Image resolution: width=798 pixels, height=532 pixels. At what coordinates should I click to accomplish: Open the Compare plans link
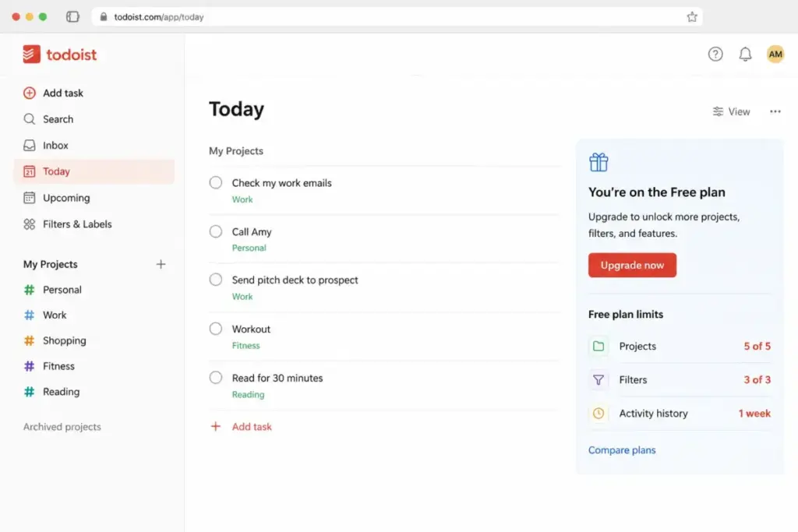pos(622,450)
